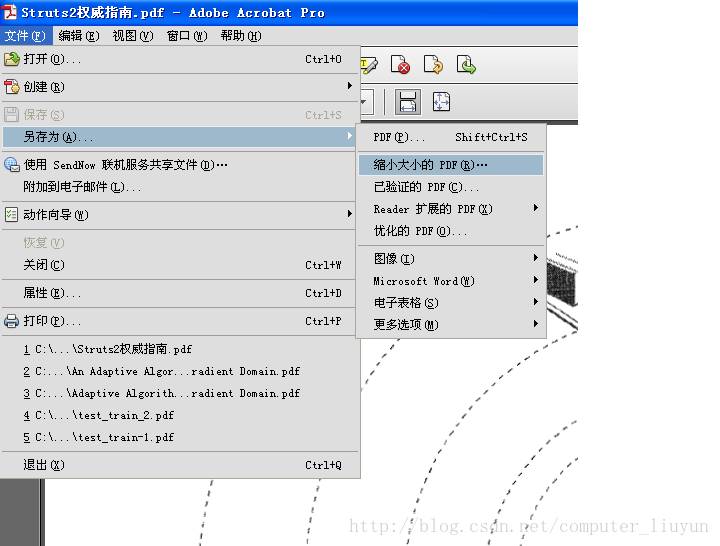Open the 窗口(W) menu
Screen dimensions: 720x546
187,35
